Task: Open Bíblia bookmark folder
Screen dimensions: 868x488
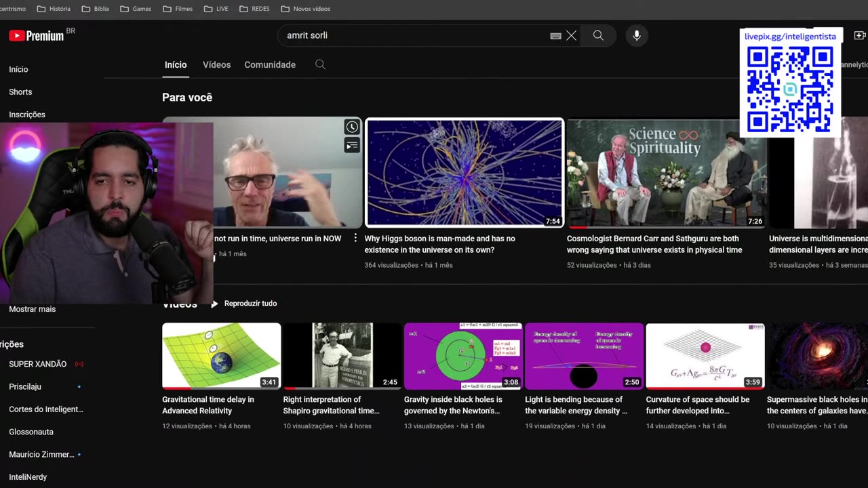Action: [95, 9]
